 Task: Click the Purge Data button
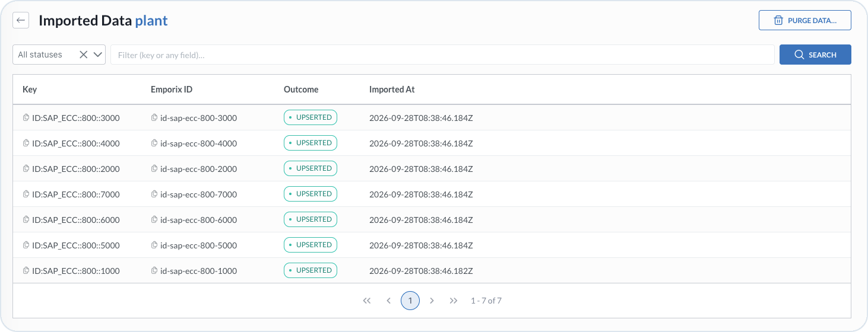[x=804, y=20]
